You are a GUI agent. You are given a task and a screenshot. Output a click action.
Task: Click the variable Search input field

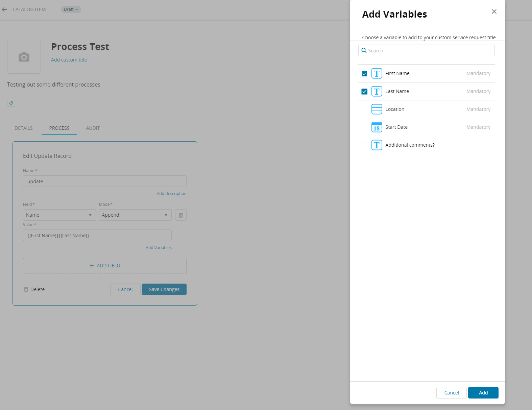click(427, 51)
